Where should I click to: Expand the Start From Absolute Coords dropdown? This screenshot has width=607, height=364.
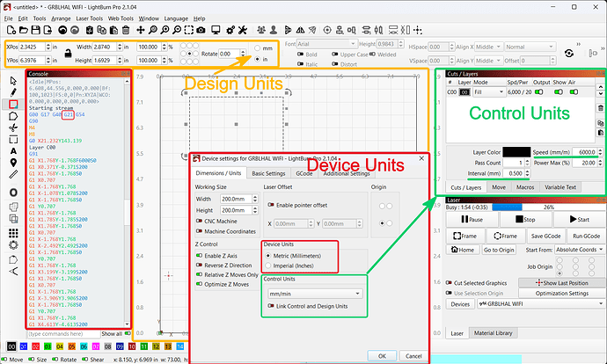click(x=579, y=250)
